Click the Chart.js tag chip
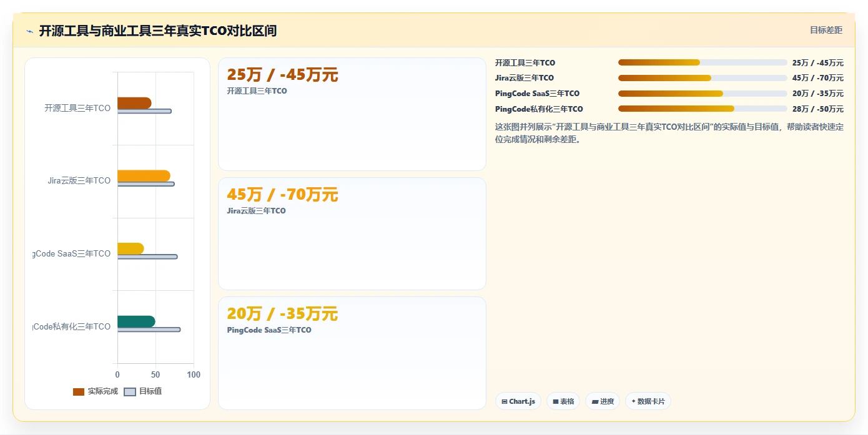The height and width of the screenshot is (435, 868). coord(518,401)
